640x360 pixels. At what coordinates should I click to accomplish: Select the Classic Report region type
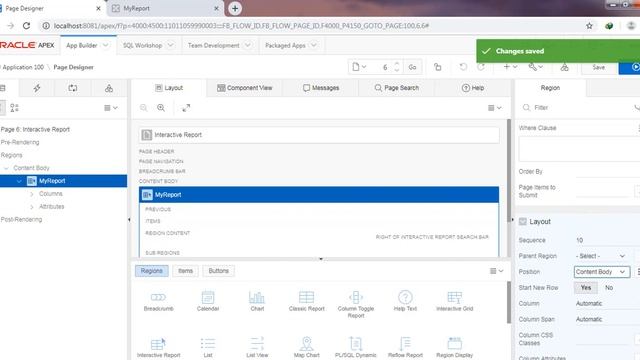[x=307, y=301]
